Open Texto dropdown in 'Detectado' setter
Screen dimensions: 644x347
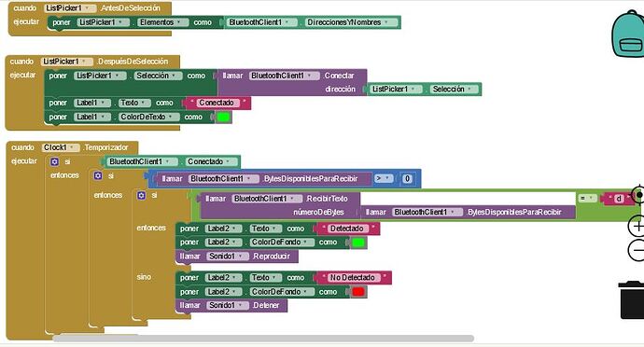click(x=266, y=229)
